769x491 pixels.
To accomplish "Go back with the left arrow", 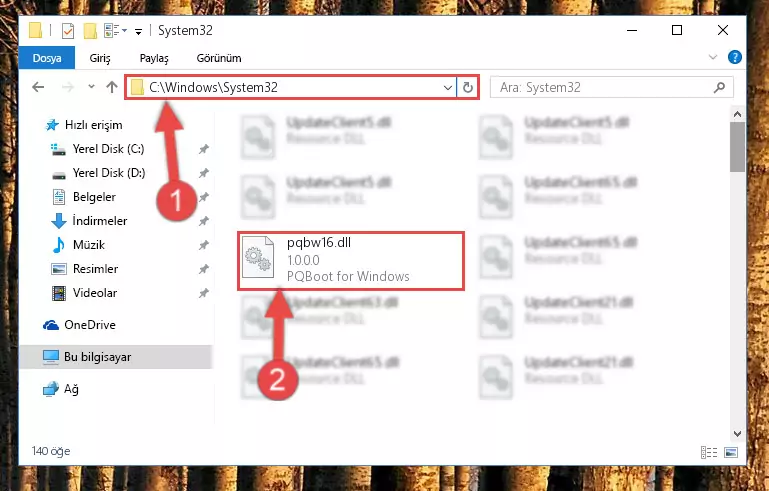I will [x=38, y=87].
